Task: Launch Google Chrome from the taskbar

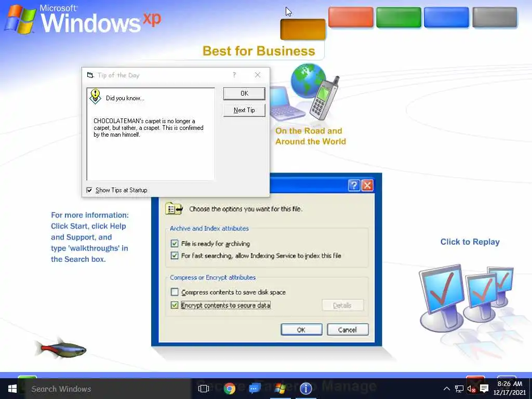Action: pos(230,389)
